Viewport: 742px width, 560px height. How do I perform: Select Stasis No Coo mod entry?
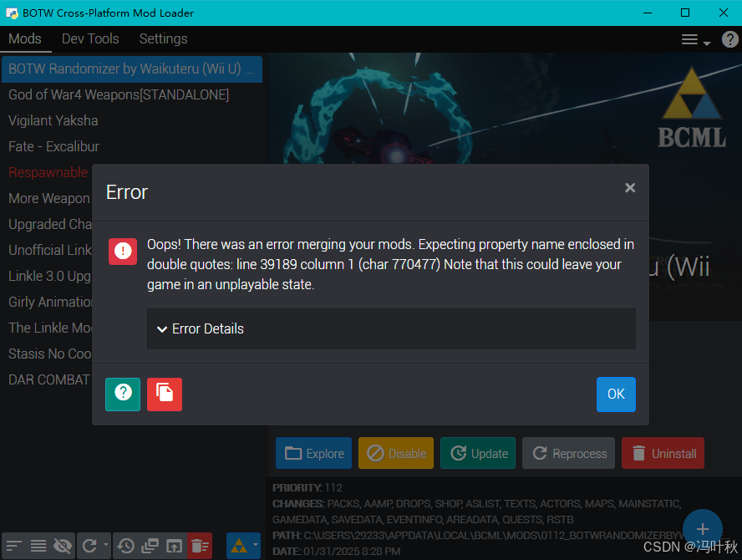(x=48, y=354)
